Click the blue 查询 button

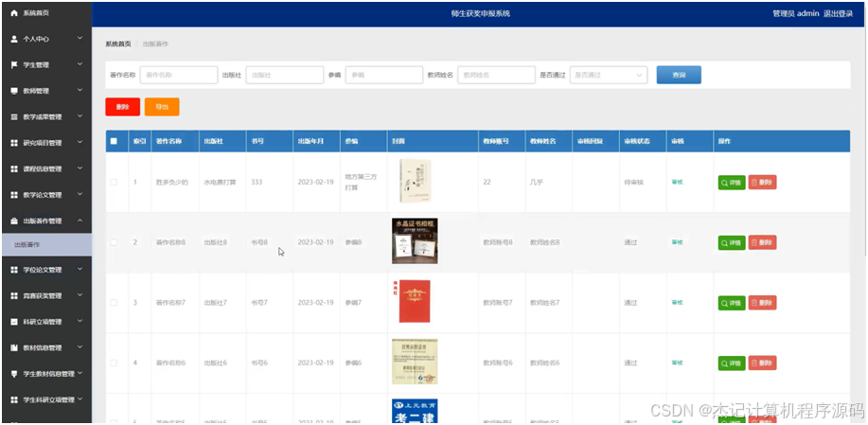(x=679, y=75)
